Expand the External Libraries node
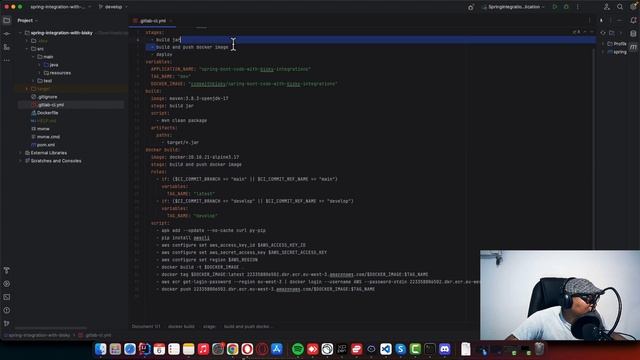 20,153
